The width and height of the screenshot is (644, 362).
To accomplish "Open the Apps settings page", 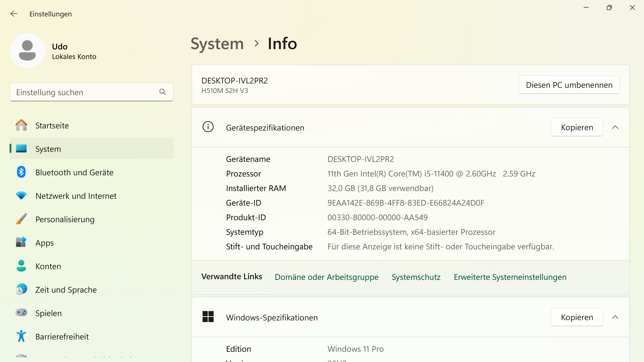I will pyautogui.click(x=92, y=243).
